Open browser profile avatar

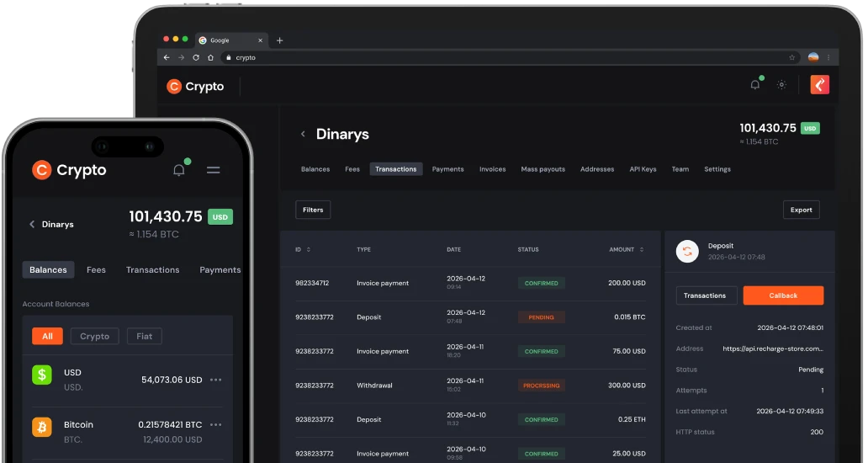pyautogui.click(x=813, y=57)
